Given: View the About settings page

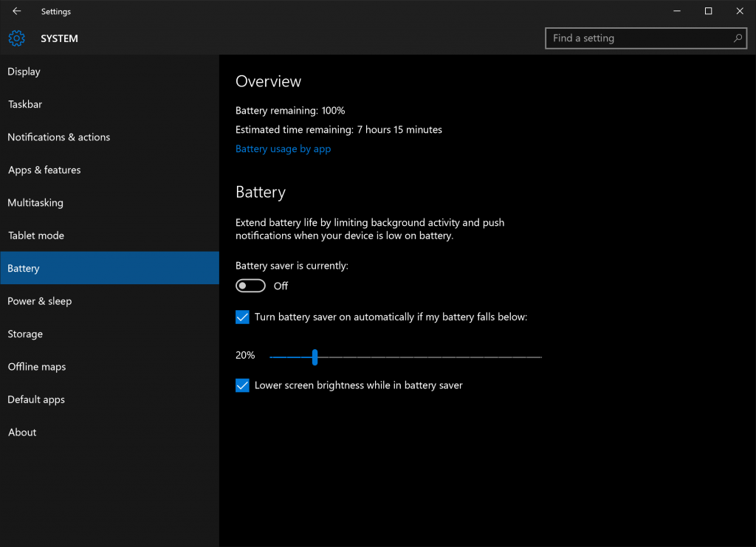Looking at the screenshot, I should [21, 432].
